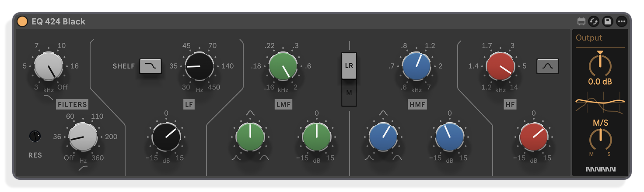The image size is (644, 192).
Task: Click the module compare icon left of hot-swap
Action: click(x=581, y=21)
